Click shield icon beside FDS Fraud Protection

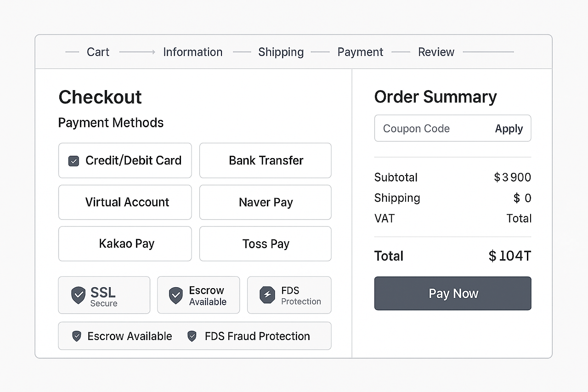192,336
